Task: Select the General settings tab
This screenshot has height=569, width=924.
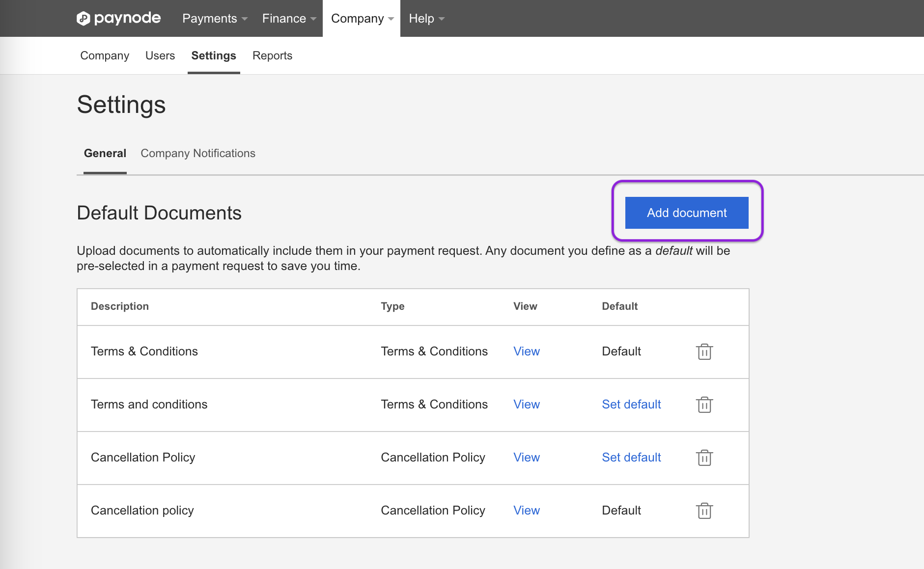Action: 105,153
